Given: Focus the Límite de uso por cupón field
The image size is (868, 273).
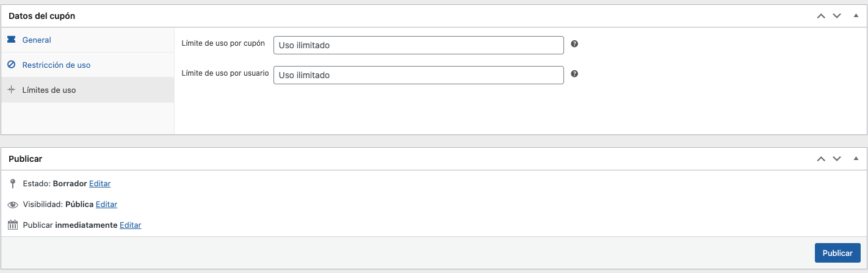Looking at the screenshot, I should click(418, 45).
